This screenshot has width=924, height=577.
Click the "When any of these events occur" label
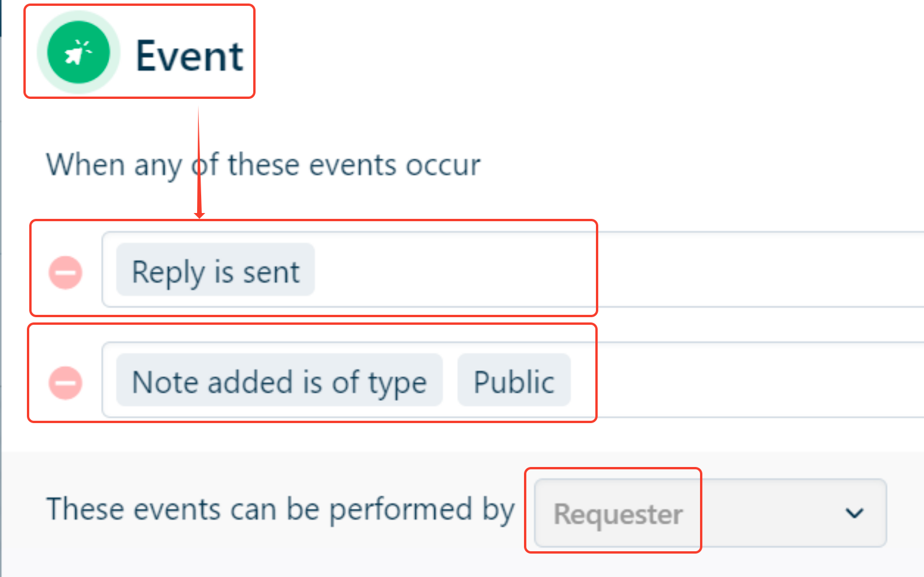(263, 164)
